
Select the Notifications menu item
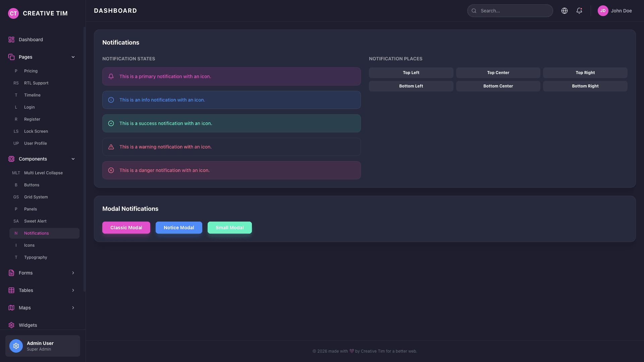36,233
